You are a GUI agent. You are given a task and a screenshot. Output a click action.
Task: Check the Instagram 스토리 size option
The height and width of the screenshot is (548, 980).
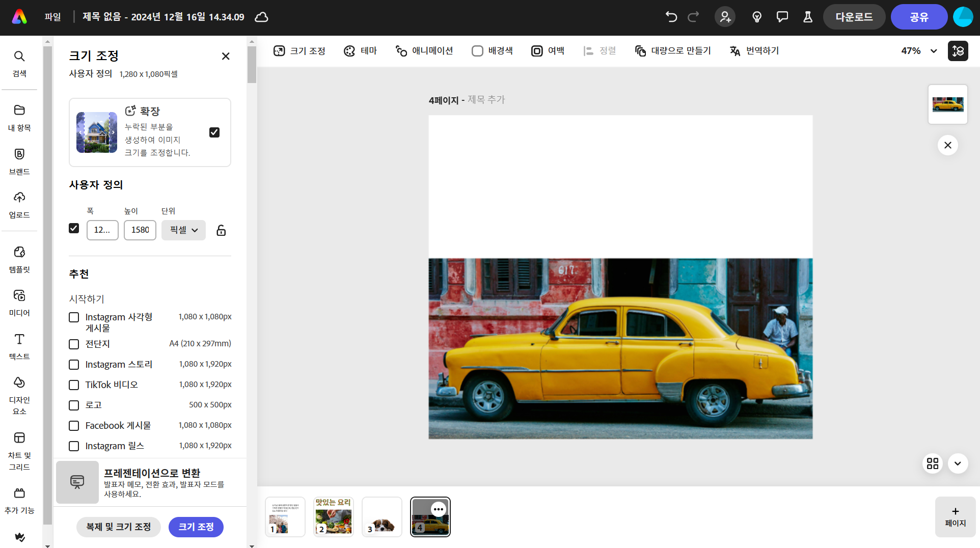[74, 365]
